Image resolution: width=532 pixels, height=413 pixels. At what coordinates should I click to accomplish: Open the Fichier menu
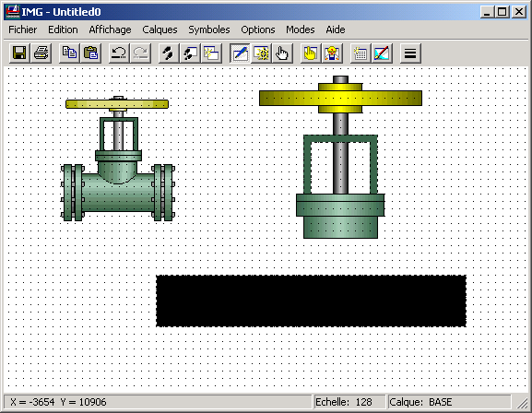click(x=23, y=29)
